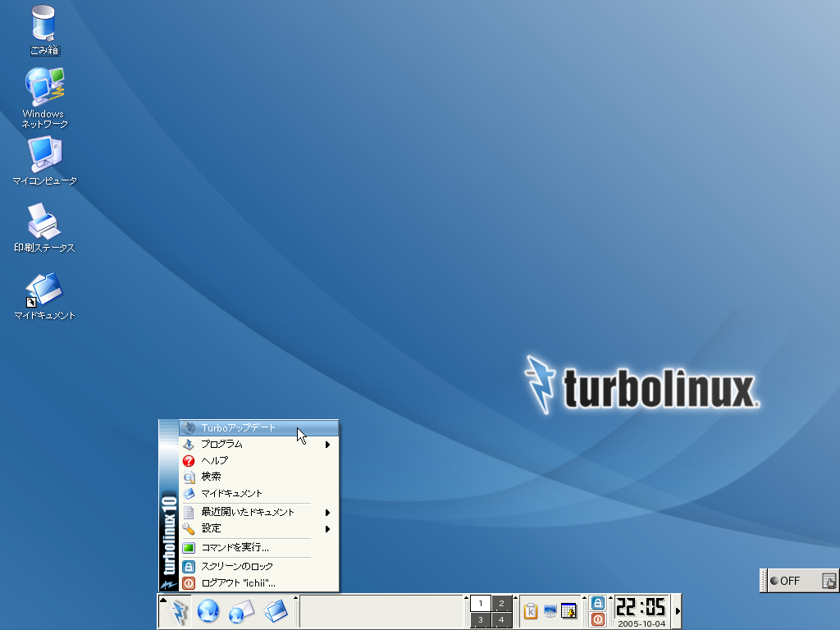Open the プログラム submenu entry
The image size is (840, 630).
(258, 444)
